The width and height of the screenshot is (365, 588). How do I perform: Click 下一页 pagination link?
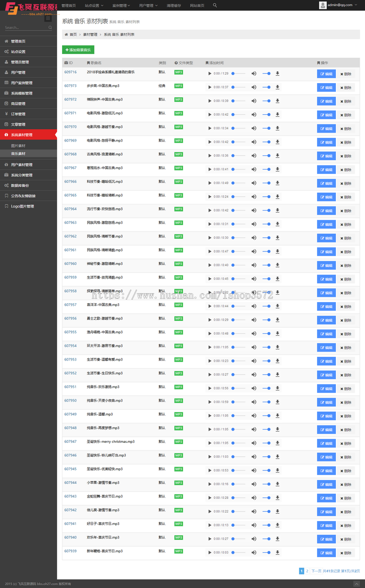click(x=316, y=571)
